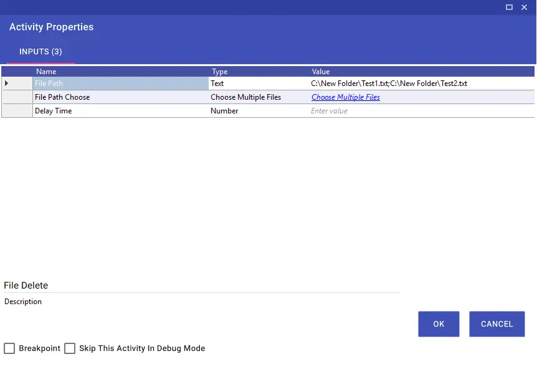
Task: Open the Choose Multiple Files link
Action: [x=346, y=97]
